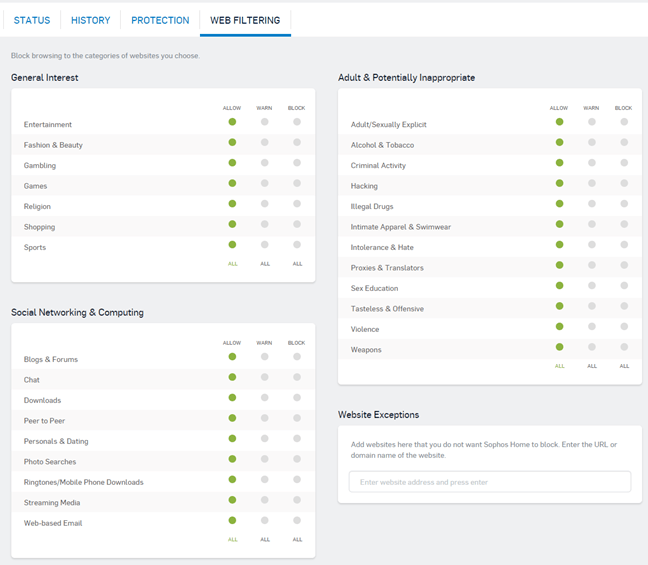Image resolution: width=648 pixels, height=565 pixels.
Task: Block Proxies & Translators category
Action: 624,265
